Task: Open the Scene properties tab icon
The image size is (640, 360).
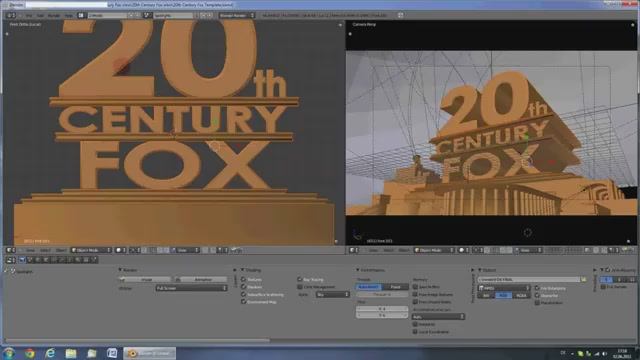Action: [x=30, y=260]
